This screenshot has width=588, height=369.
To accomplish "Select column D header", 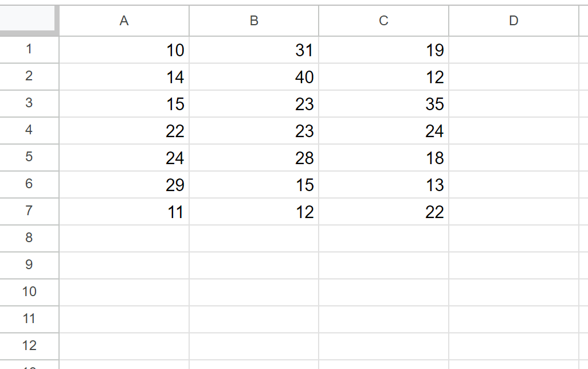I will (513, 21).
